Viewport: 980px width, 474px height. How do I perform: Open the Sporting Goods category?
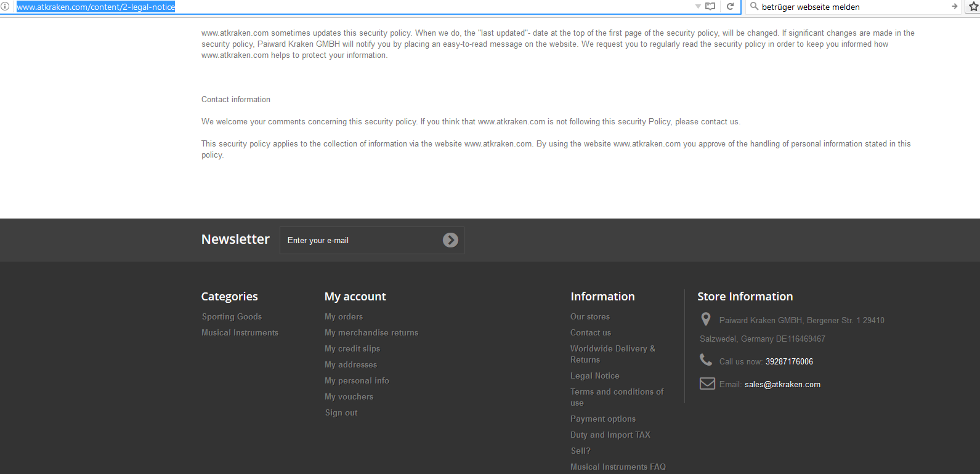pos(232,316)
